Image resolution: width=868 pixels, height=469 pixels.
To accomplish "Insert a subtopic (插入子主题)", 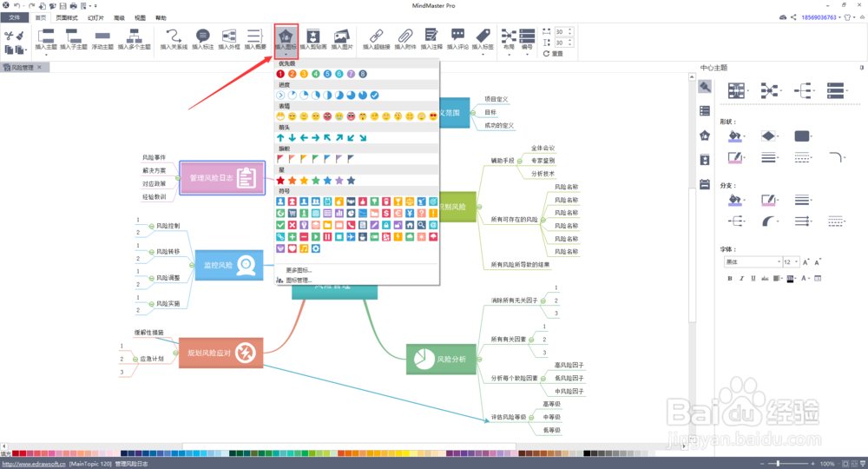I will pyautogui.click(x=74, y=40).
